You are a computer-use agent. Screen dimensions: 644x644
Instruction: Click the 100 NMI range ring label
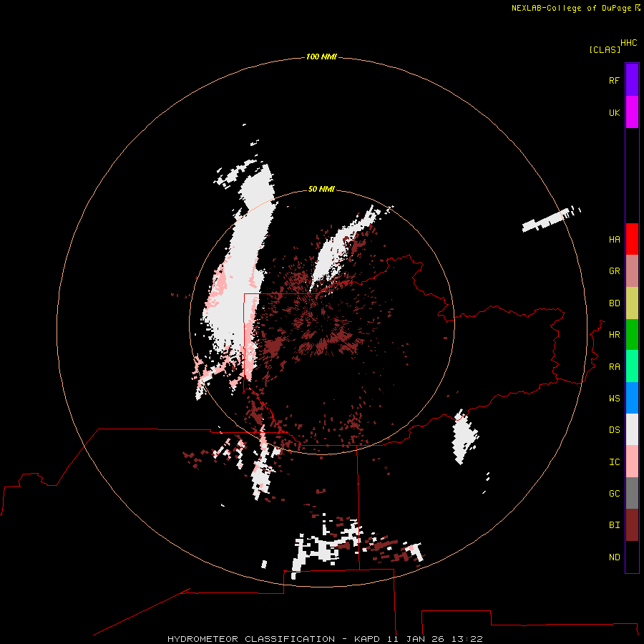click(x=321, y=57)
